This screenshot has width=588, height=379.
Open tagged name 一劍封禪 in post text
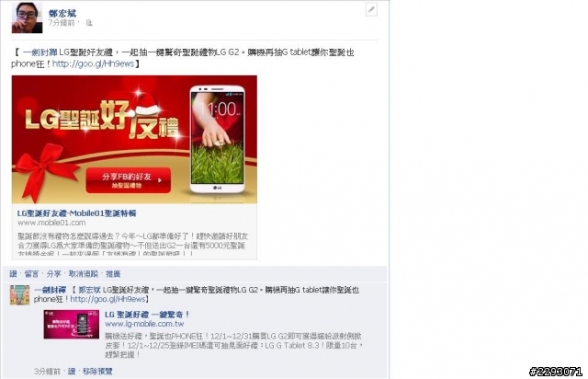[40, 52]
